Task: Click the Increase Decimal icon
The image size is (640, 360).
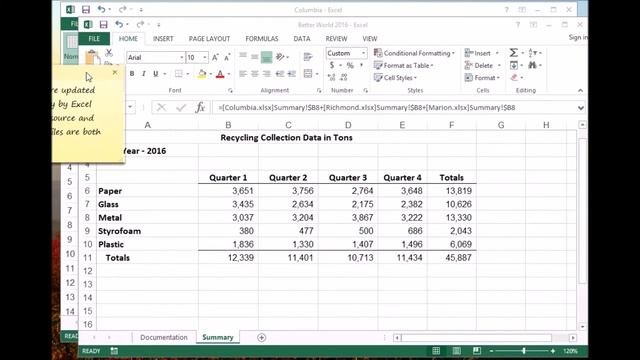Action: click(331, 77)
